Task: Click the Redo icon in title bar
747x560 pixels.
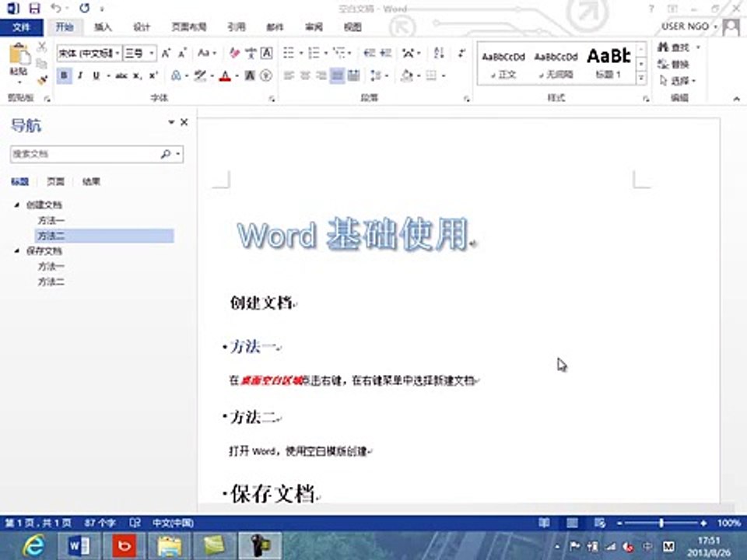Action: 84,8
